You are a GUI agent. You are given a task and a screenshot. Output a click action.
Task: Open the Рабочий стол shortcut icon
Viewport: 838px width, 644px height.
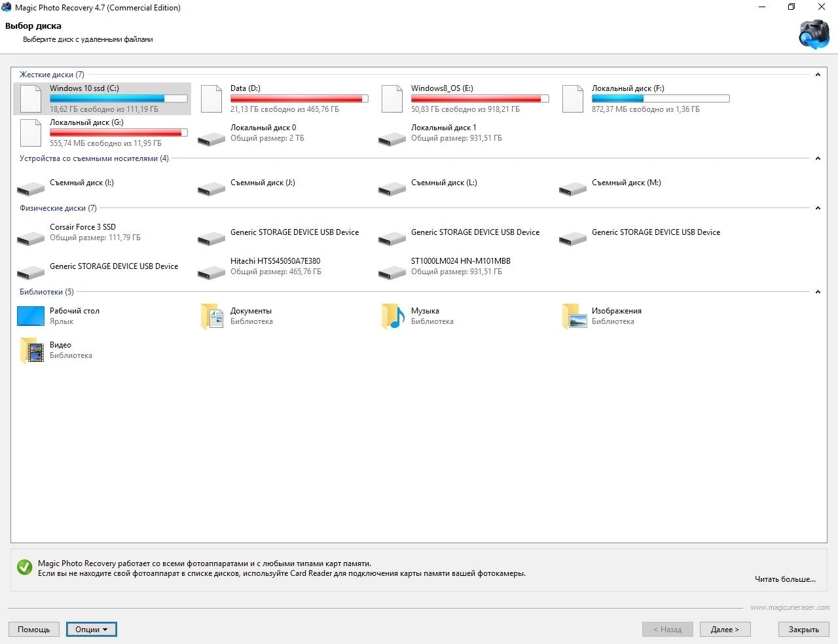click(x=31, y=316)
